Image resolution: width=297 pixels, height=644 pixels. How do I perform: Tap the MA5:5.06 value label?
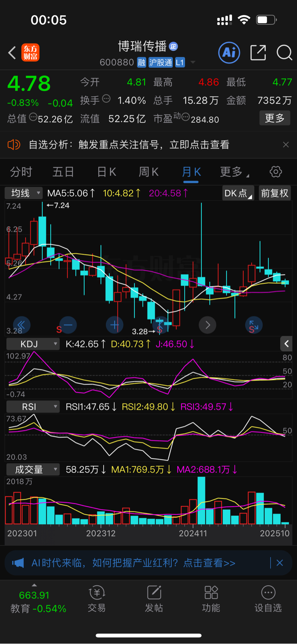coord(71,193)
